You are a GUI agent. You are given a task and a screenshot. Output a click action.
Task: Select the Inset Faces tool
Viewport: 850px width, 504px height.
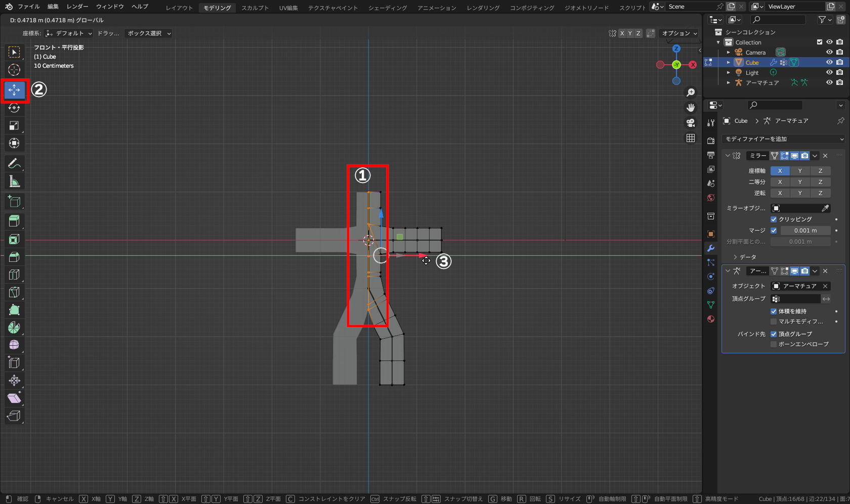(14, 239)
